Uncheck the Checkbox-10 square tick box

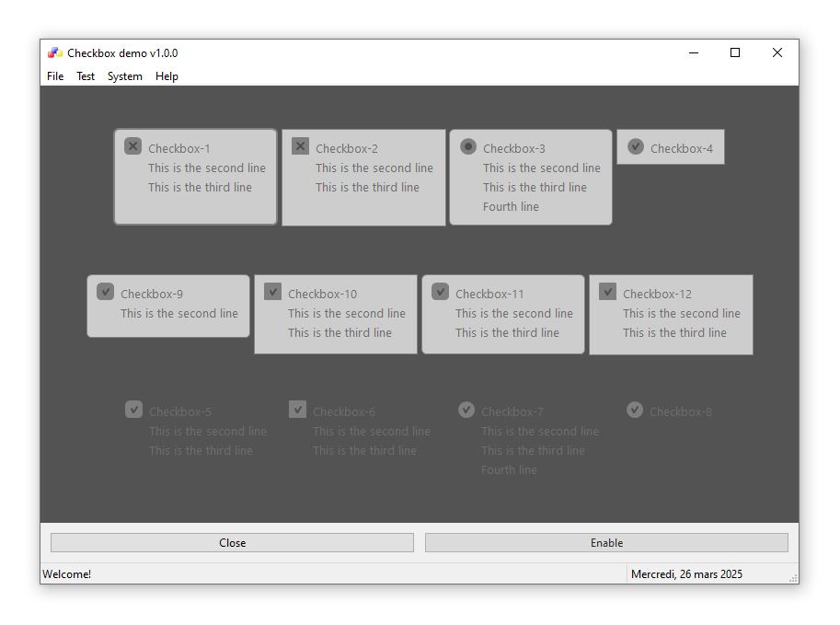point(272,292)
